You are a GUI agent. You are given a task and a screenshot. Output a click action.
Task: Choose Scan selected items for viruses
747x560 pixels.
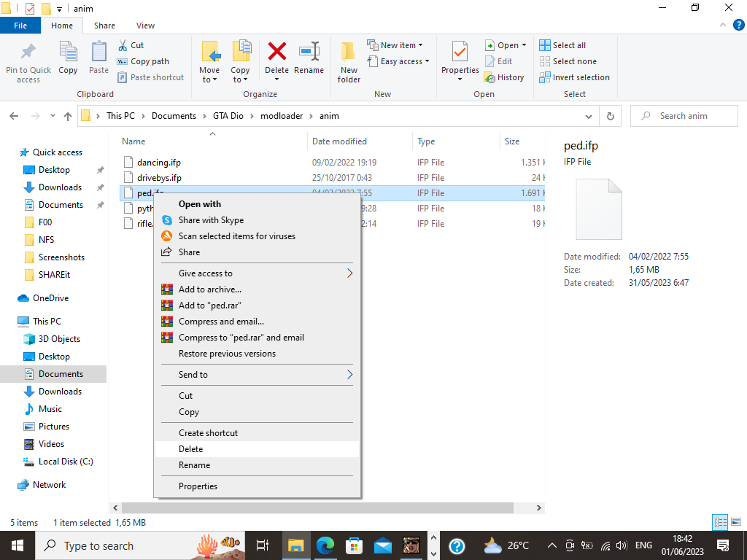tap(258, 236)
